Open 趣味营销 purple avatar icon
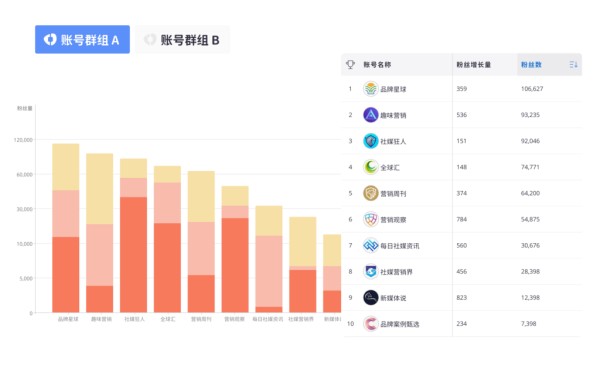This screenshot has width=600, height=390. 370,115
